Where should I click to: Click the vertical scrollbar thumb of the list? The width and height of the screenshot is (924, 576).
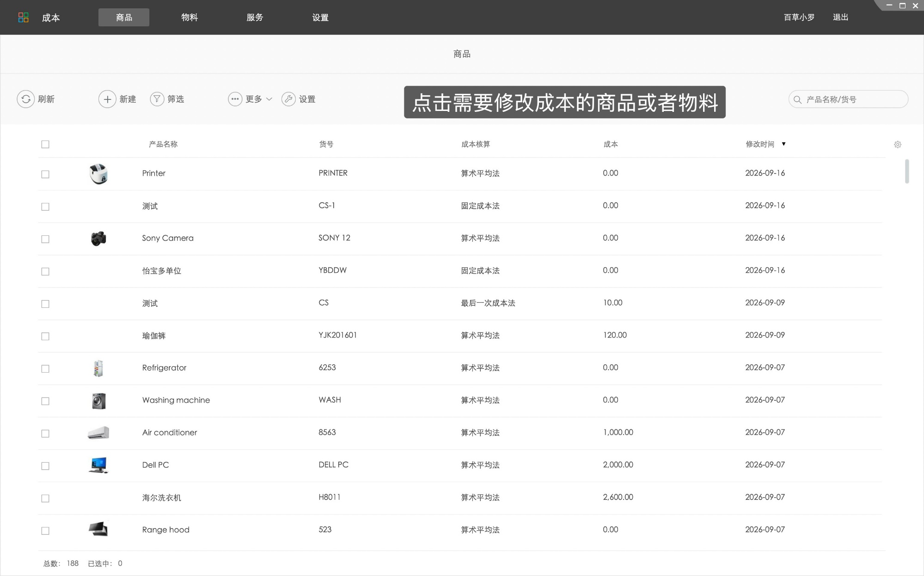tap(907, 171)
